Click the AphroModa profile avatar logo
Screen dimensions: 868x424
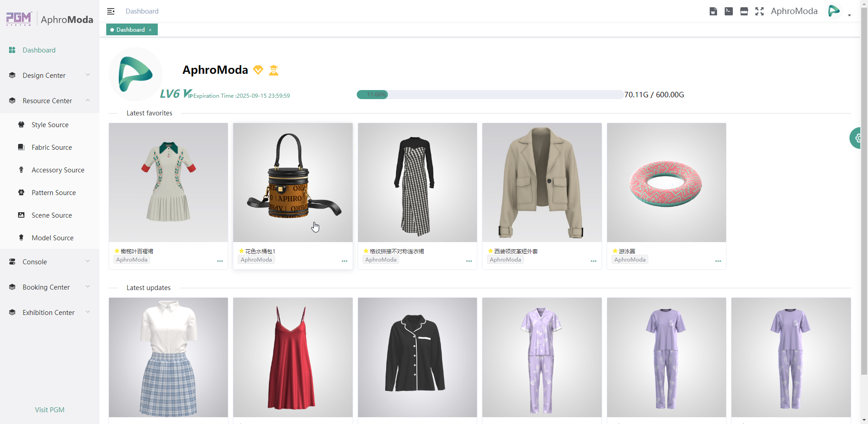pos(136,74)
